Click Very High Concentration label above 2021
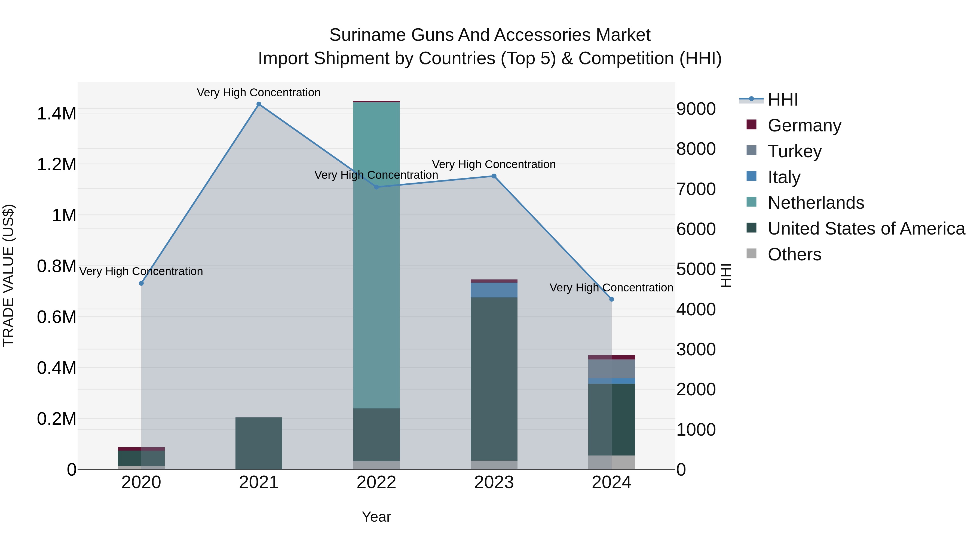The image size is (980, 551). tap(259, 93)
